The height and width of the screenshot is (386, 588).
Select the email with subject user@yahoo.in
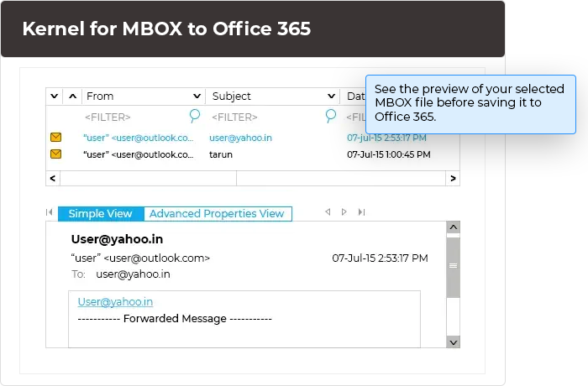pyautogui.click(x=253, y=138)
